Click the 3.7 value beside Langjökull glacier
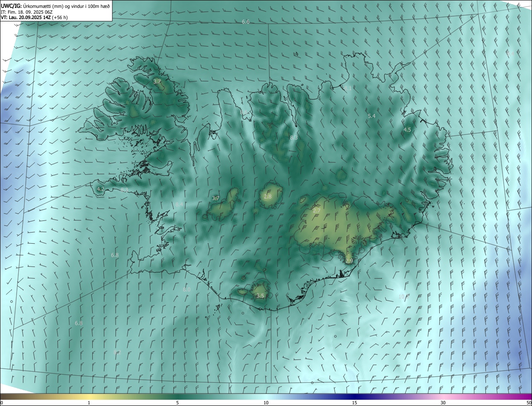The image size is (532, 406). click(215, 198)
